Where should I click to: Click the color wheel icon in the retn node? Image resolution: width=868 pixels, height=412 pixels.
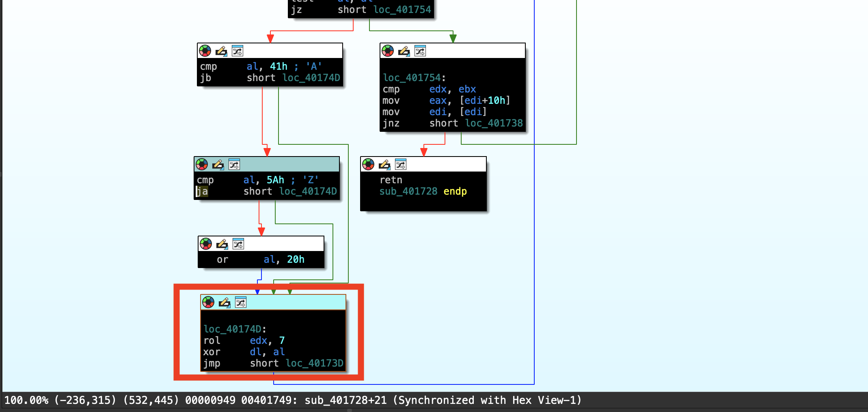(x=368, y=164)
